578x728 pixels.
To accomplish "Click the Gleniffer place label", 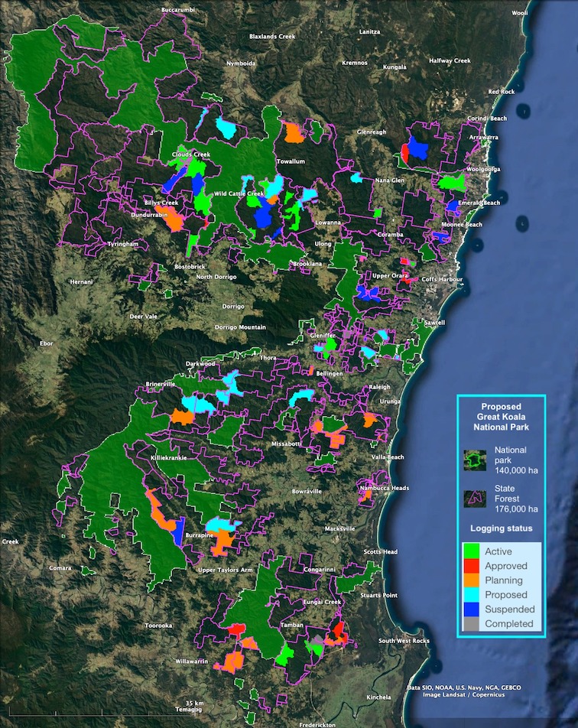I will [323, 335].
